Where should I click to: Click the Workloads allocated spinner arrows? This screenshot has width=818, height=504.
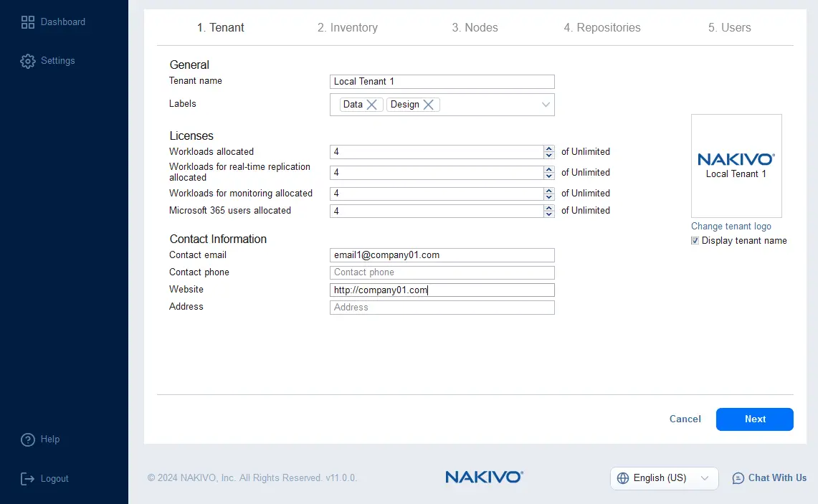(549, 152)
